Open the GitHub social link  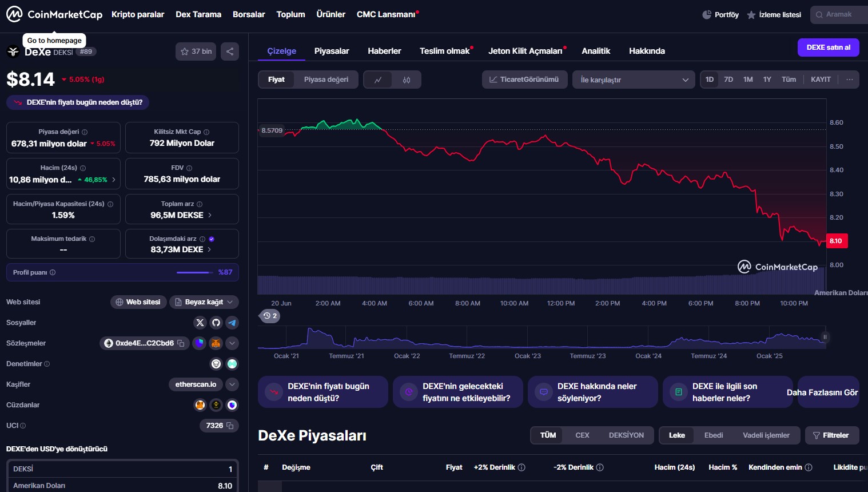coord(216,323)
